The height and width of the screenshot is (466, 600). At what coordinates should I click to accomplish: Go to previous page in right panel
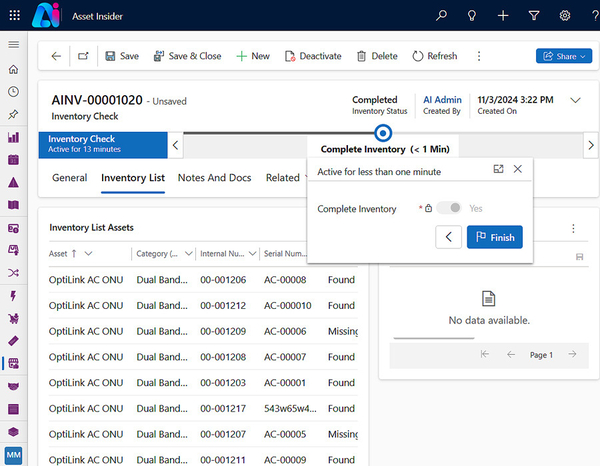point(511,354)
